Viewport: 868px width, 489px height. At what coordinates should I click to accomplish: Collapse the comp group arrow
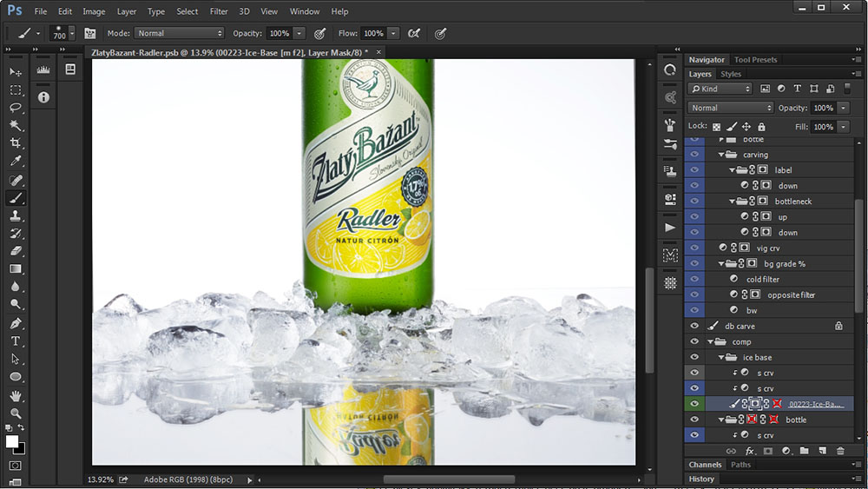click(711, 341)
